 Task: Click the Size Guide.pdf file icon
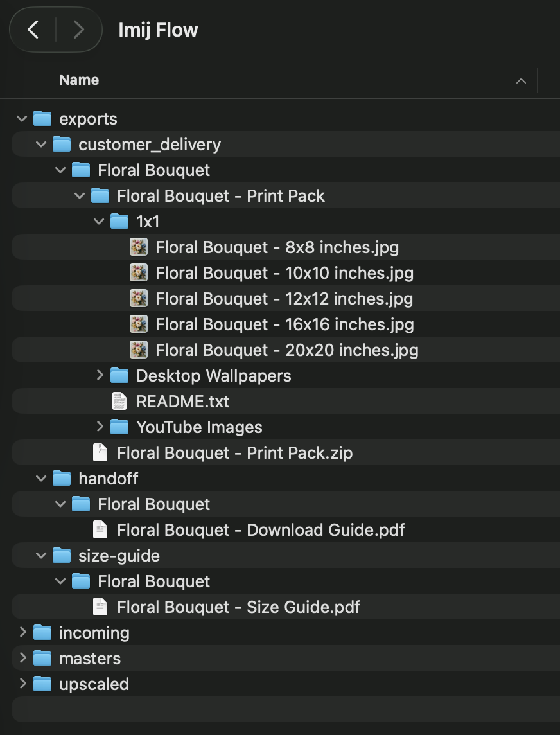point(100,607)
